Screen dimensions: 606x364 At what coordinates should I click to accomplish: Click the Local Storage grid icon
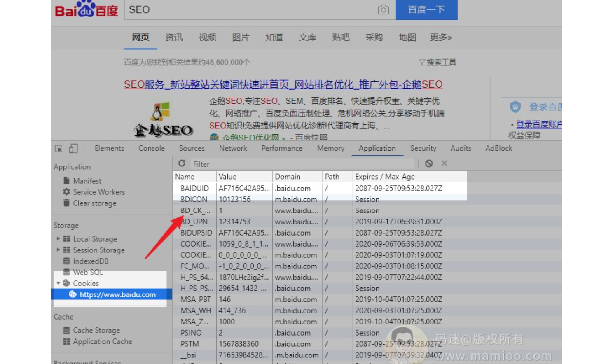(67, 239)
